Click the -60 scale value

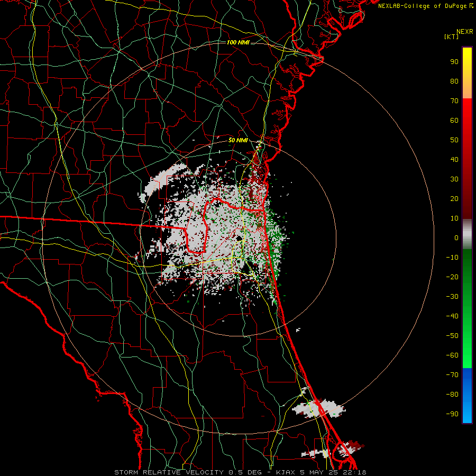[x=452, y=355]
